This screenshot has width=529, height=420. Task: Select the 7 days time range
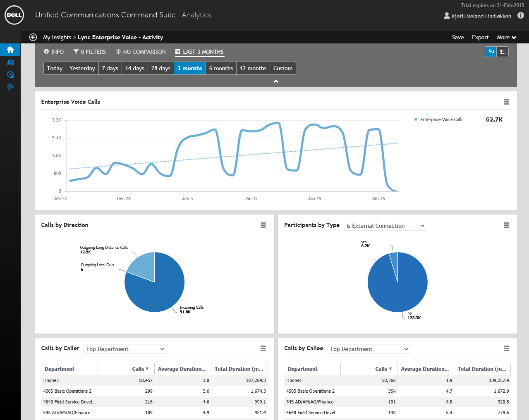[110, 68]
